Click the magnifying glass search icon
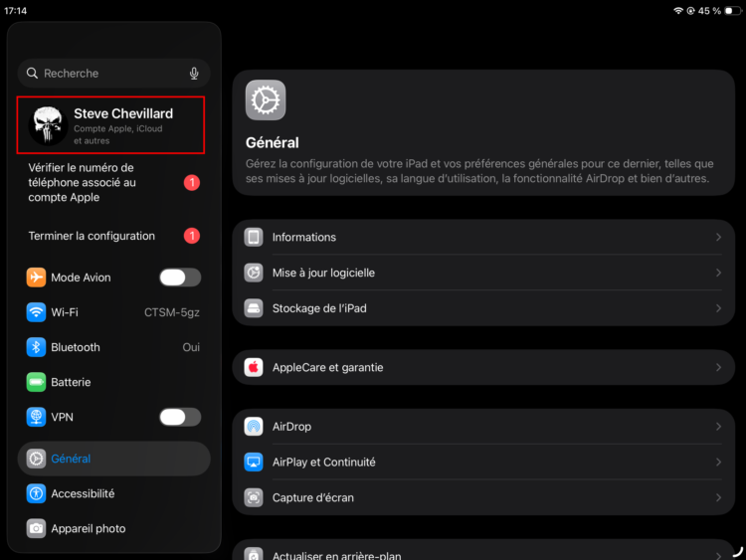This screenshot has height=560, width=746. coord(32,74)
